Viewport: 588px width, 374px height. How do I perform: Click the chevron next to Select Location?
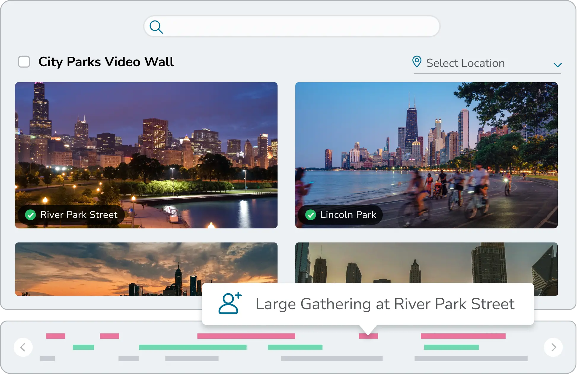(558, 64)
